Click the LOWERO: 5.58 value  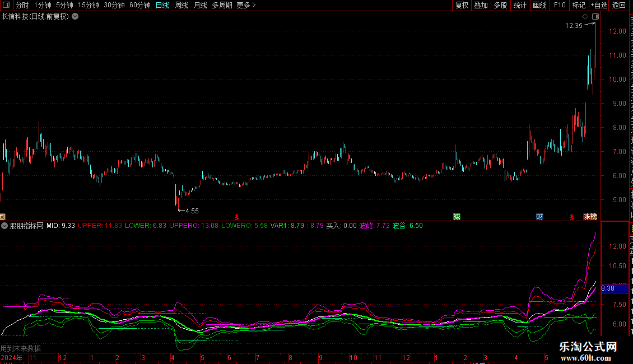coord(245,226)
